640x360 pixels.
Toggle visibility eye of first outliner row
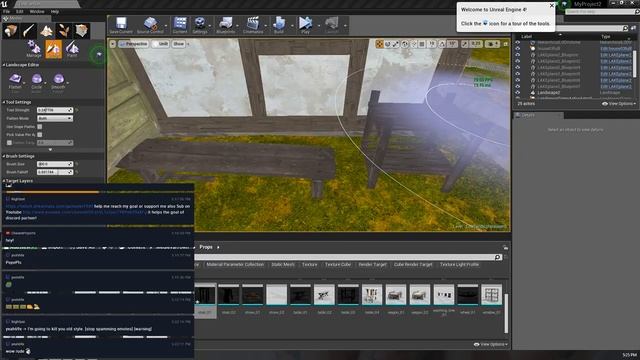click(x=518, y=42)
